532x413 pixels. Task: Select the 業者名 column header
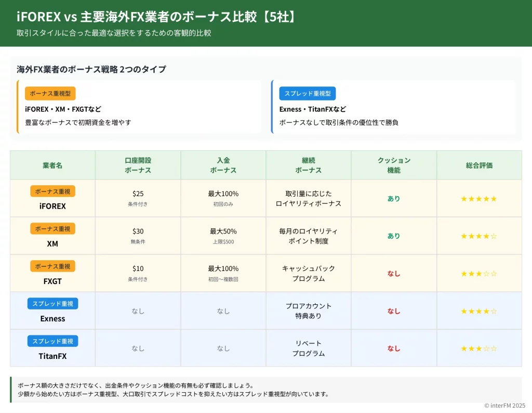tap(52, 165)
